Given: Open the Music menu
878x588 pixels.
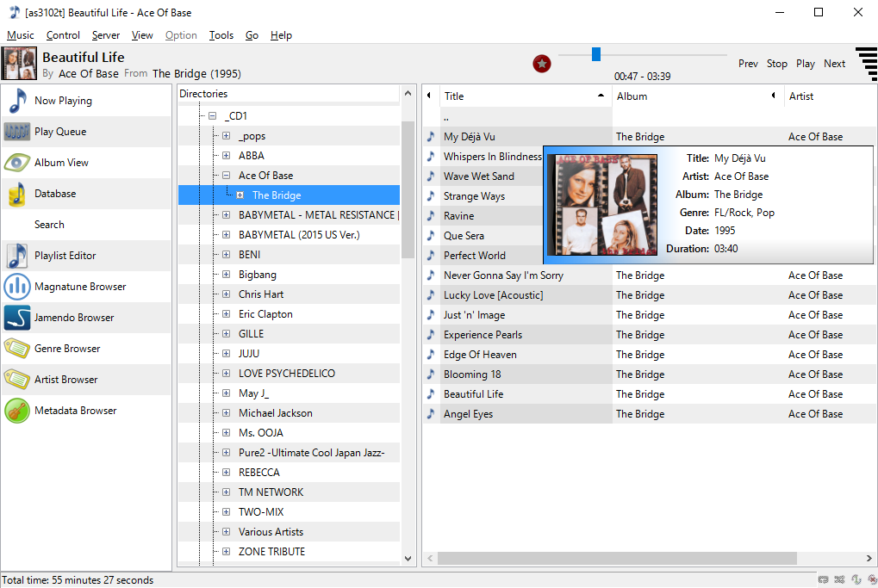Looking at the screenshot, I should (20, 35).
